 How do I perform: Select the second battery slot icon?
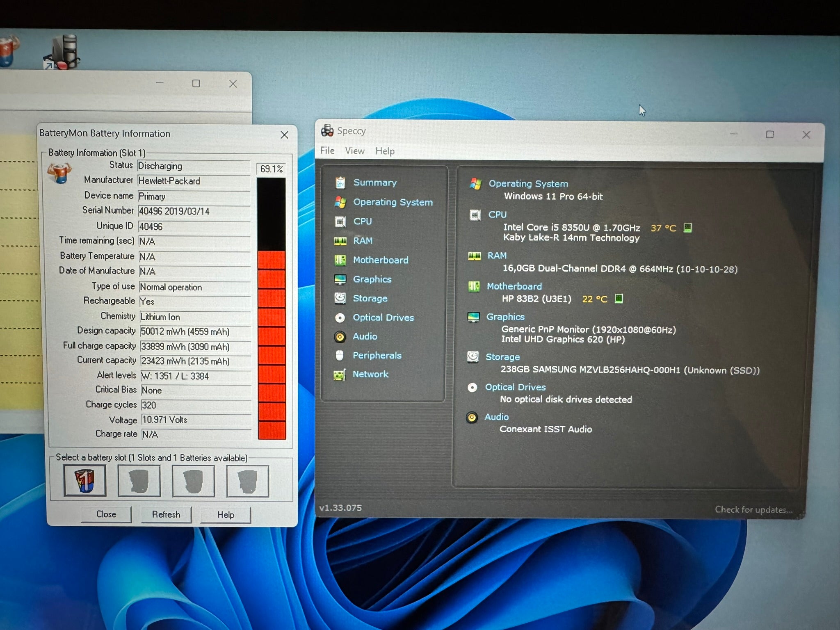[139, 481]
